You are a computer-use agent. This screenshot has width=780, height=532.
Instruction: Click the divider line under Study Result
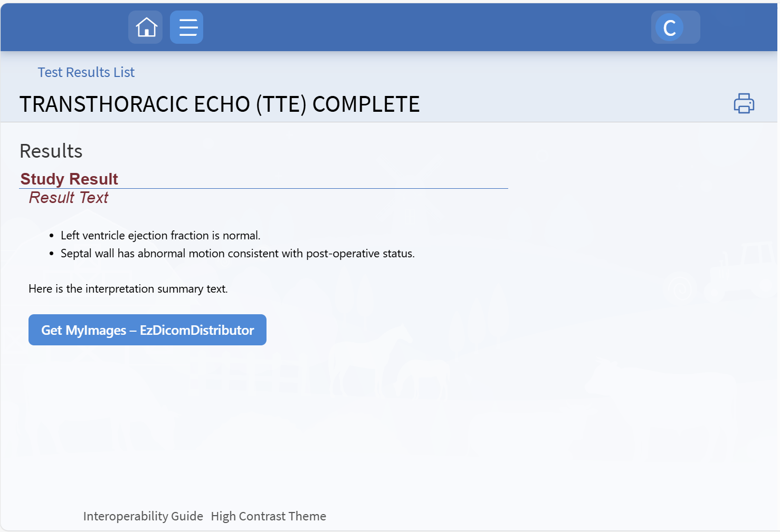[264, 188]
